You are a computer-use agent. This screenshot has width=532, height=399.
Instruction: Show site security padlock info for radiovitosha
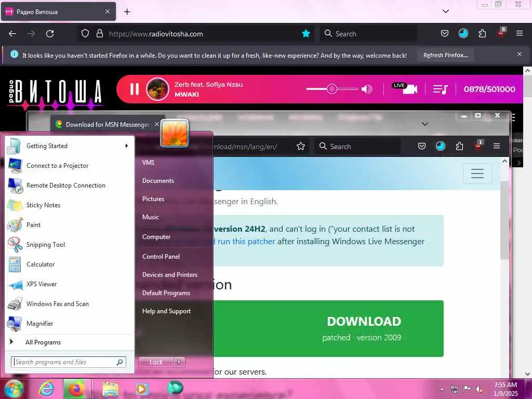pos(99,34)
